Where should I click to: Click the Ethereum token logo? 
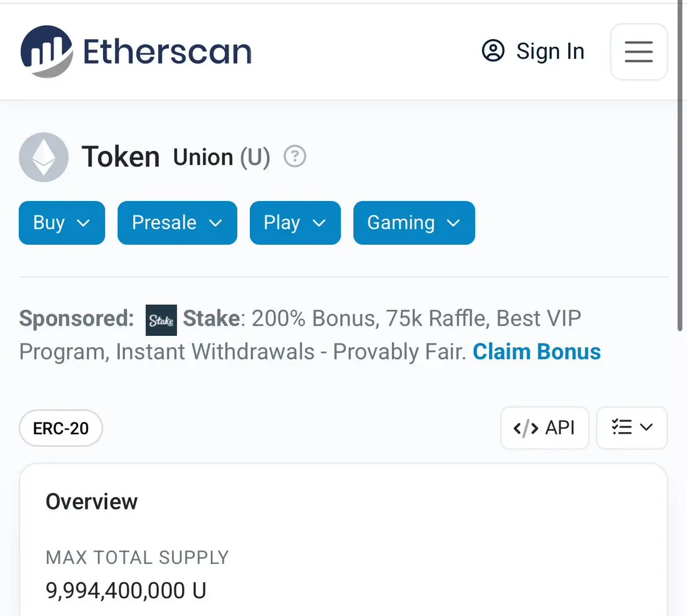point(44,157)
